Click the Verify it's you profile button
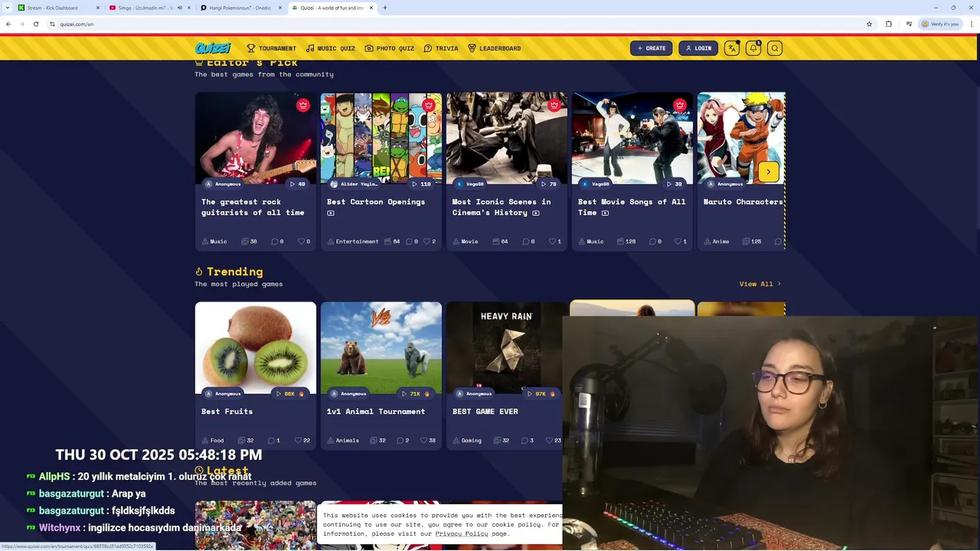Image resolution: width=980 pixels, height=551 pixels. coord(940,24)
